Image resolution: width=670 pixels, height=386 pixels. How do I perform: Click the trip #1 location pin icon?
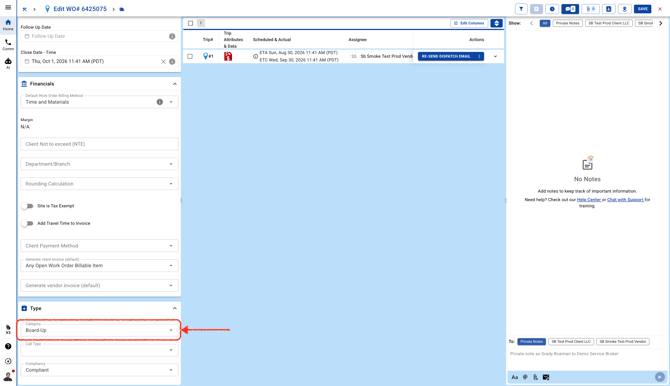[x=206, y=56]
